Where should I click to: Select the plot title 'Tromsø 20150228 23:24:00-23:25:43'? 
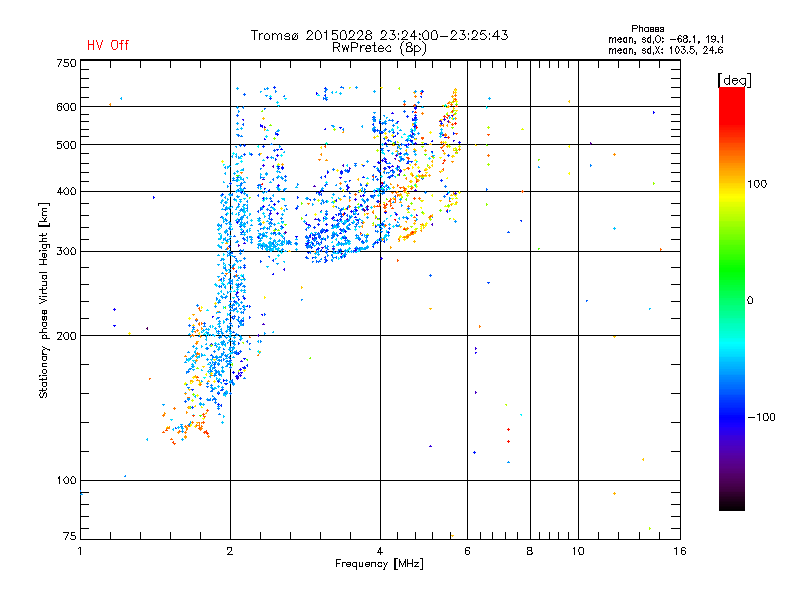pos(379,35)
